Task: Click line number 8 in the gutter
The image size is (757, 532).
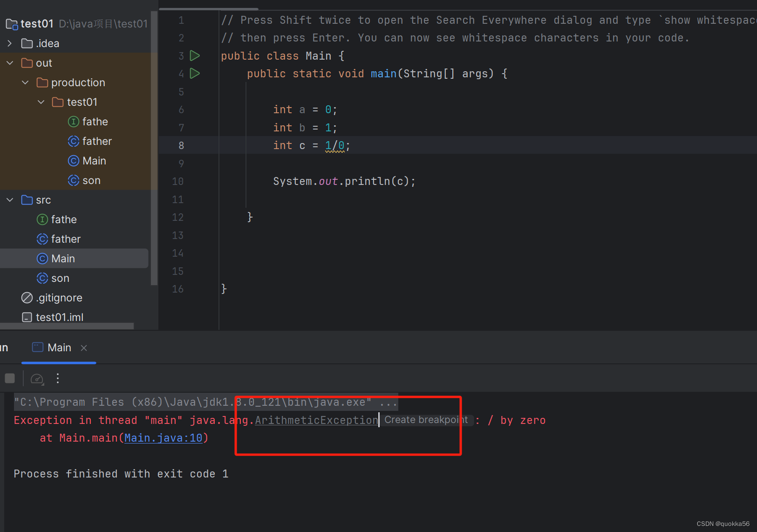Action: (x=181, y=146)
